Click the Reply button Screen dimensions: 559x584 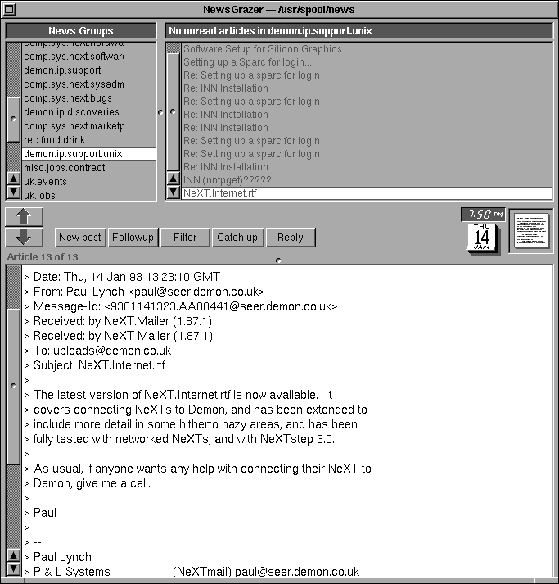[291, 238]
